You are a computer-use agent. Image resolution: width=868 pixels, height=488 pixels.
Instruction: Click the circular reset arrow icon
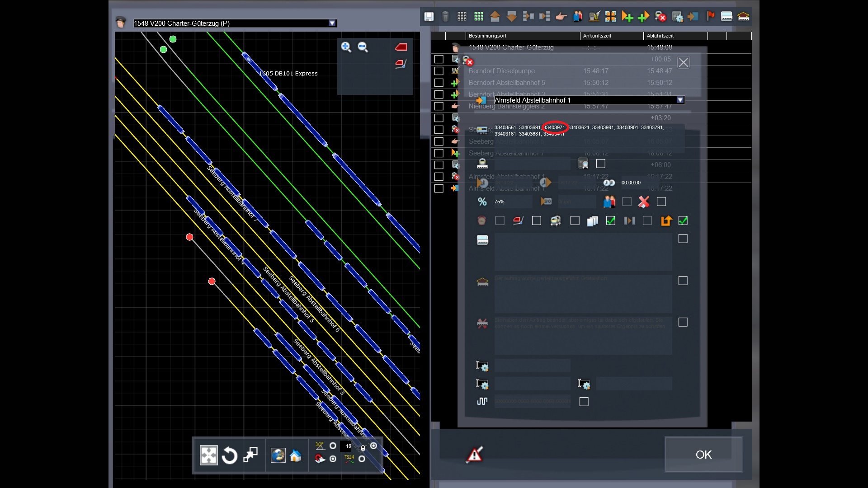(230, 455)
